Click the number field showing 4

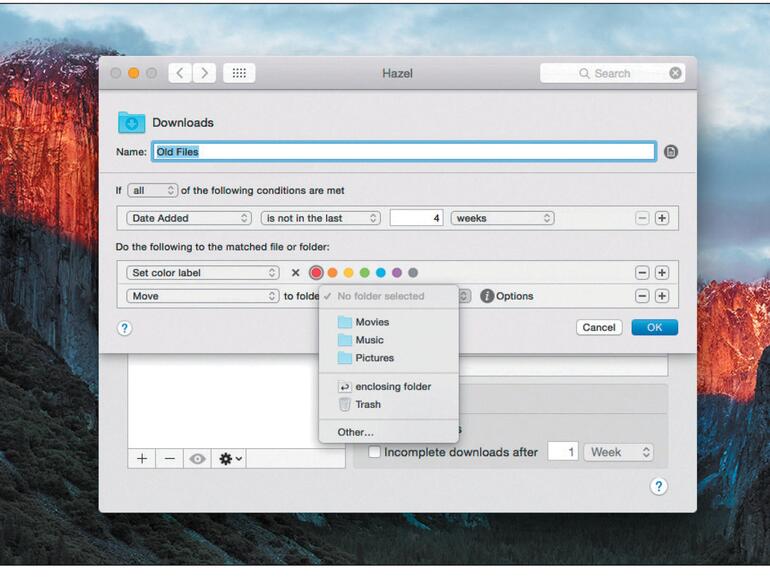[416, 218]
